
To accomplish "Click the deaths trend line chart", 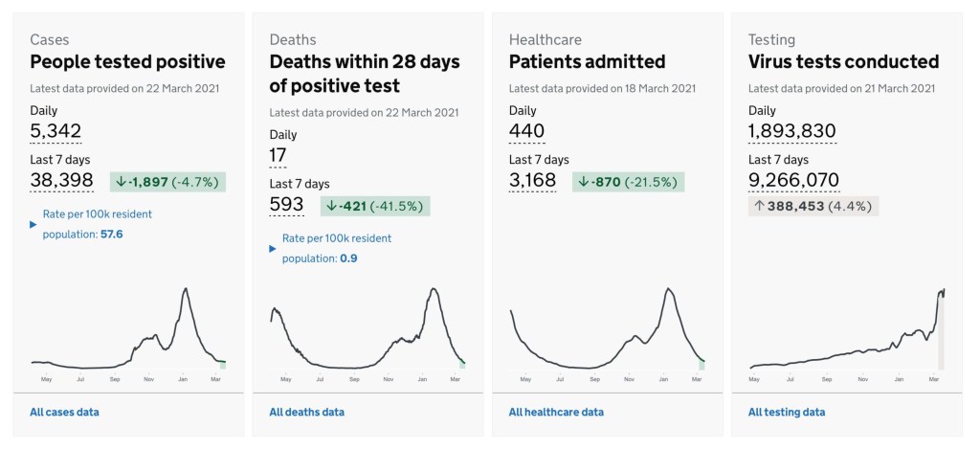I will (367, 330).
